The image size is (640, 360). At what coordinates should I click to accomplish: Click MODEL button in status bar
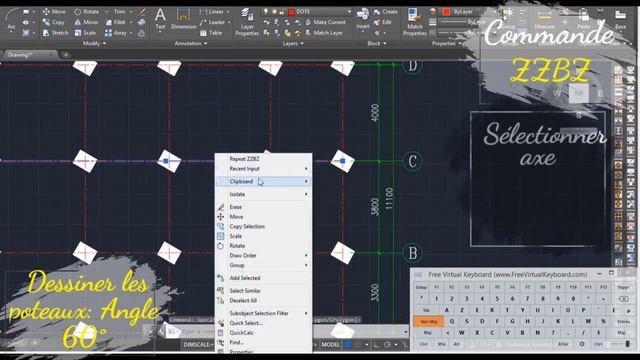click(x=330, y=344)
